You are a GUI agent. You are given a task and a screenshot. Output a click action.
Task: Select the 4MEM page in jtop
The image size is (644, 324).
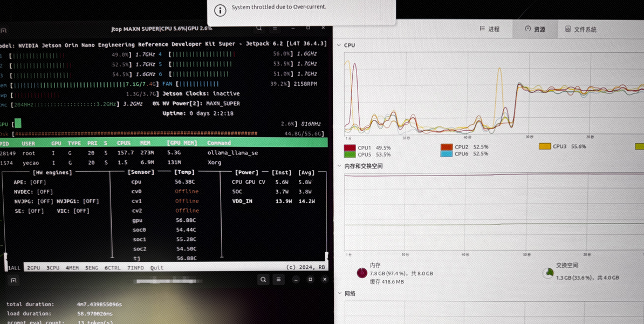pos(72,268)
